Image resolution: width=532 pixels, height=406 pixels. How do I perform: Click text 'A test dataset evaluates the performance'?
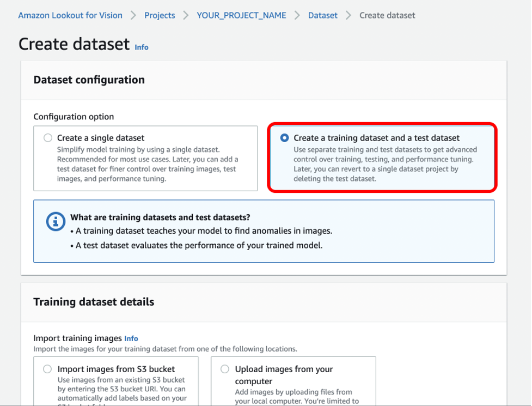[x=199, y=245]
